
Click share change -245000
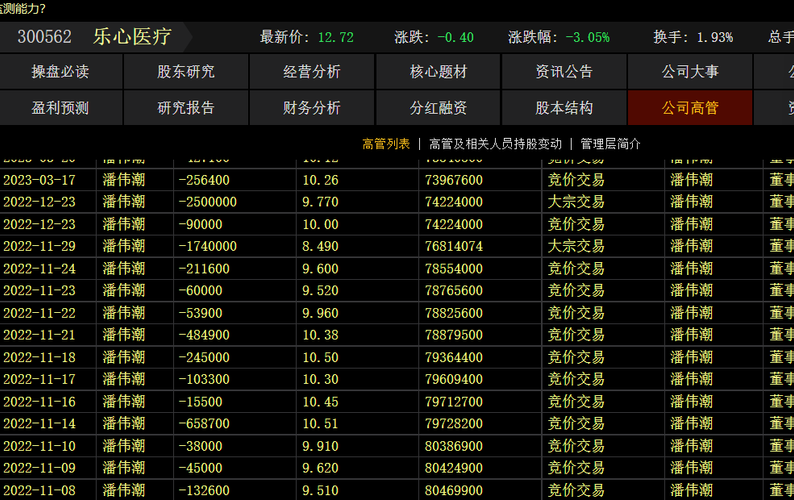(x=204, y=357)
